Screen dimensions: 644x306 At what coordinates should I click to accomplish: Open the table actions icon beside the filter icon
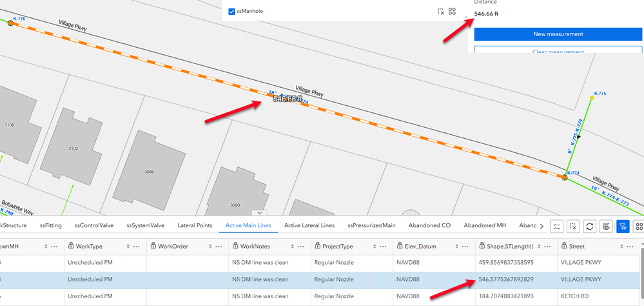(639, 226)
